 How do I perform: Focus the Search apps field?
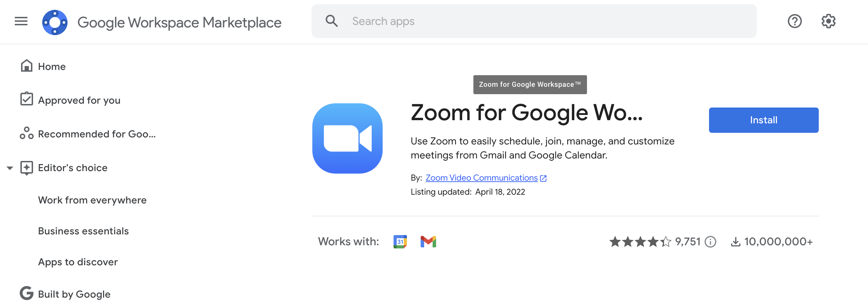[x=549, y=21]
